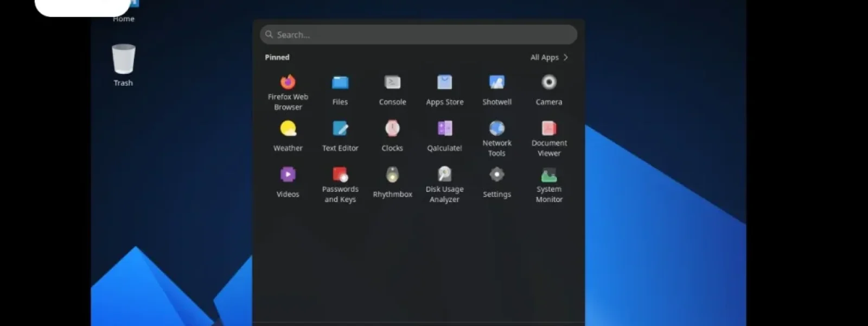868x326 pixels.
Task: Open the Weather app
Action: click(x=288, y=128)
